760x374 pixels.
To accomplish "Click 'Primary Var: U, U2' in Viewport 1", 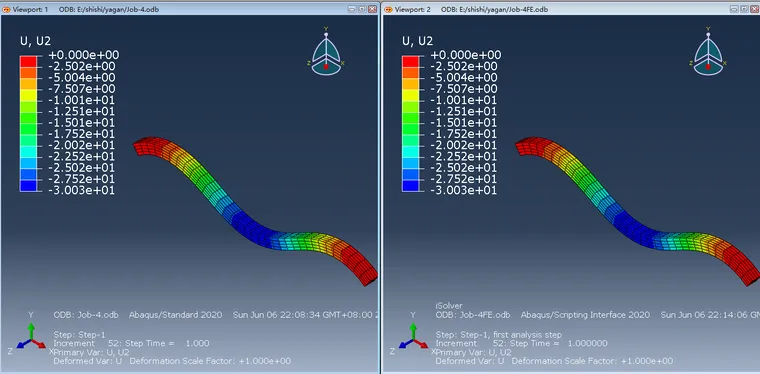I will 91,352.
